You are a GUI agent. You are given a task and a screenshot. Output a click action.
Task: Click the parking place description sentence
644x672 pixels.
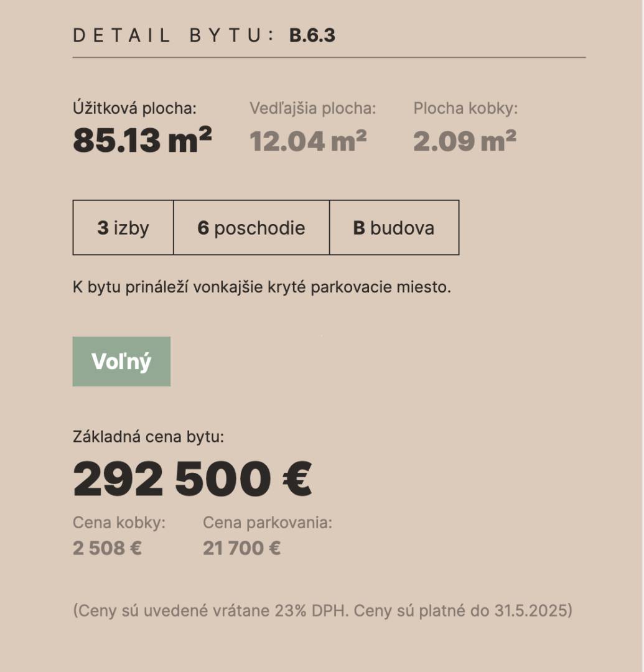tap(262, 287)
